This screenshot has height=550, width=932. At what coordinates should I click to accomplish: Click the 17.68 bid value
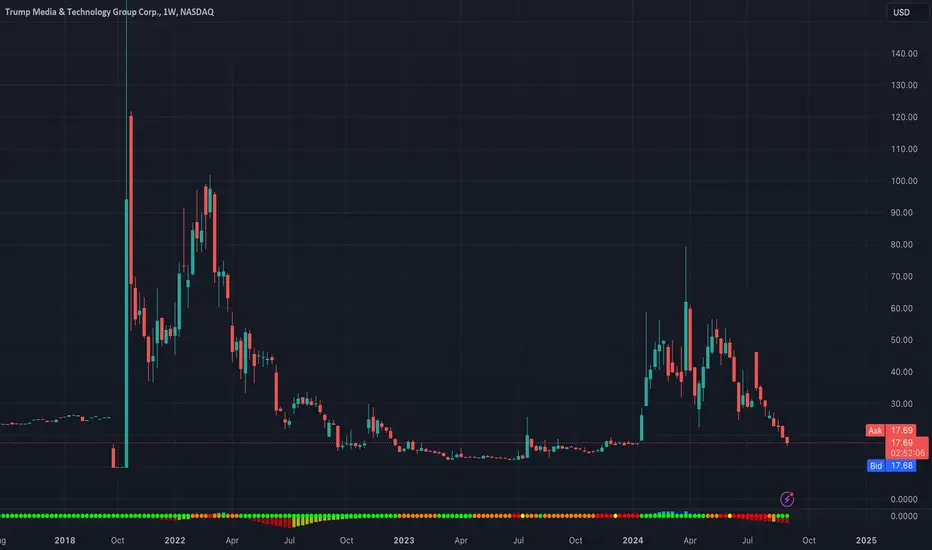(x=901, y=466)
